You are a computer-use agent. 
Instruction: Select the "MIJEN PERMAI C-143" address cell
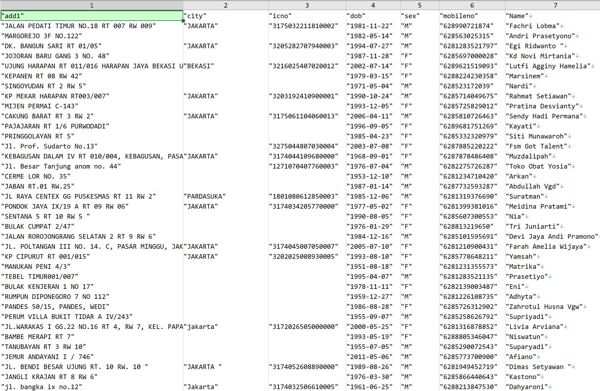coord(91,106)
